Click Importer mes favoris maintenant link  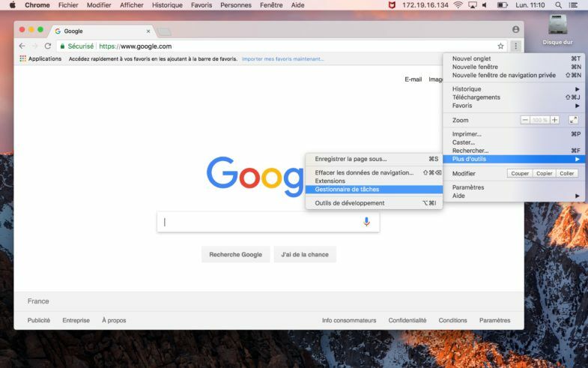click(282, 59)
